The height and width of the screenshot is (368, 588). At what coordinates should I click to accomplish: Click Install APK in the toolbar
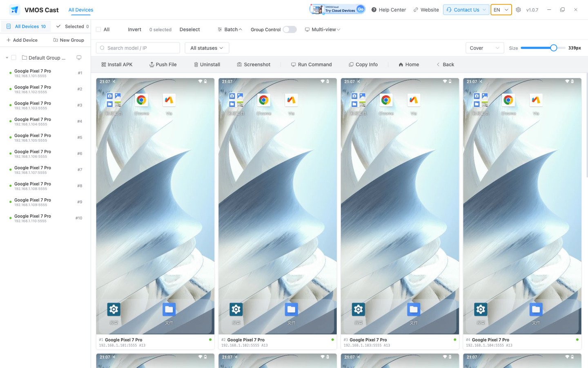[x=117, y=65]
